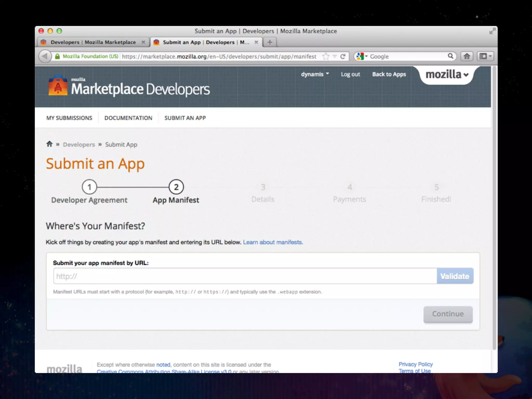Screen dimensions: 532x399
Task: Open a new tab with plus button
Action: tap(270, 42)
